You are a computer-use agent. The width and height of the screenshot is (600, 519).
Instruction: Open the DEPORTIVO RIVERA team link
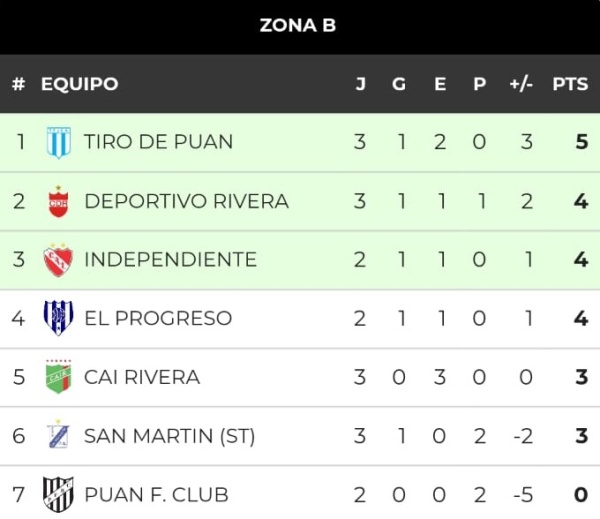(186, 201)
